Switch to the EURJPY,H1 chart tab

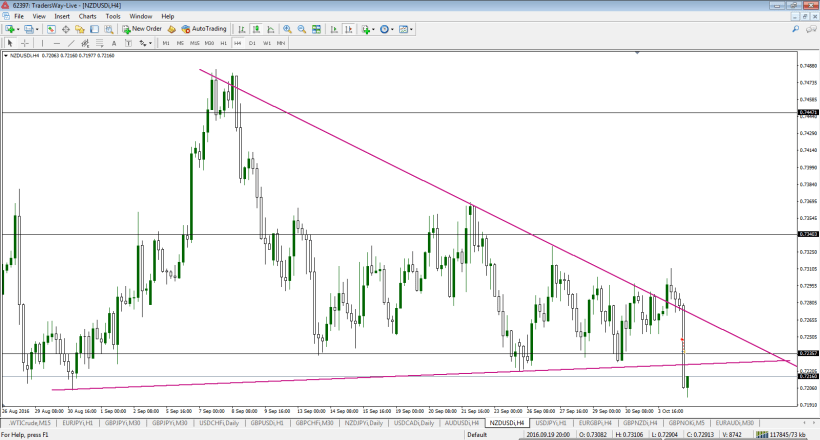click(x=78, y=423)
